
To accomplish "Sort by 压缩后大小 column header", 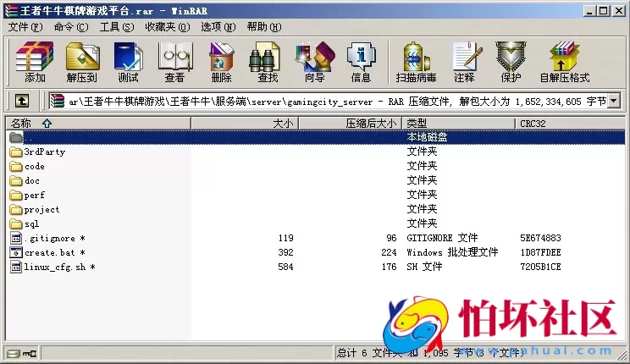I will [351, 124].
